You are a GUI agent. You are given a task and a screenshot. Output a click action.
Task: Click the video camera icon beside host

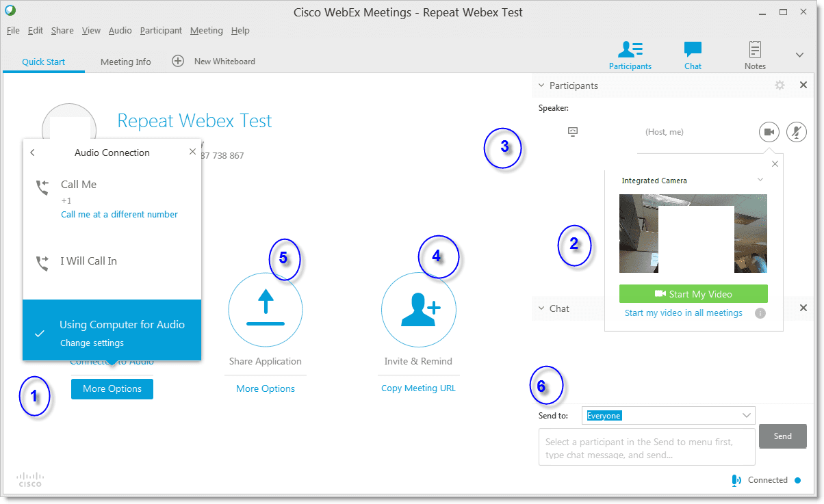click(x=769, y=132)
